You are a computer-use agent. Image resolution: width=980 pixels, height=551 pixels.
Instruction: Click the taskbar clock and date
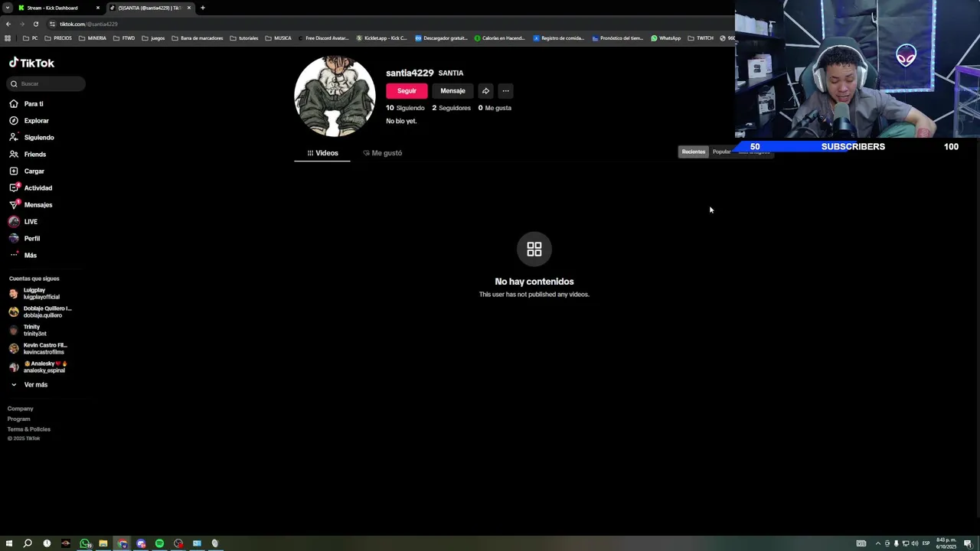pos(946,543)
